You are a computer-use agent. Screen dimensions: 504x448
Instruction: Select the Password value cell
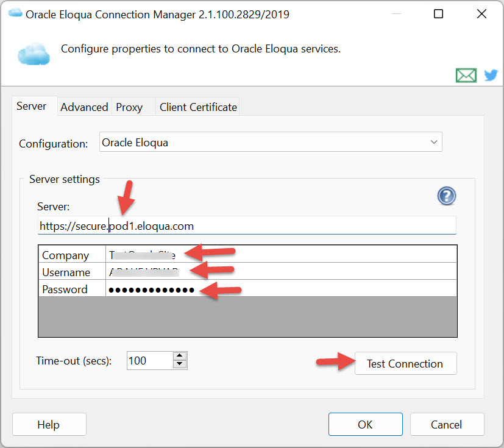281,288
